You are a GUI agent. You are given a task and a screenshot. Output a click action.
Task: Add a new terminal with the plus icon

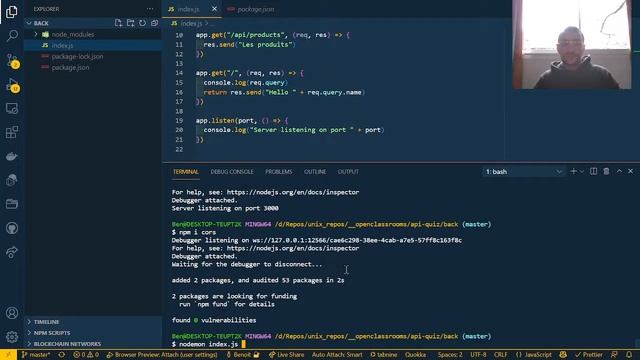(573, 171)
